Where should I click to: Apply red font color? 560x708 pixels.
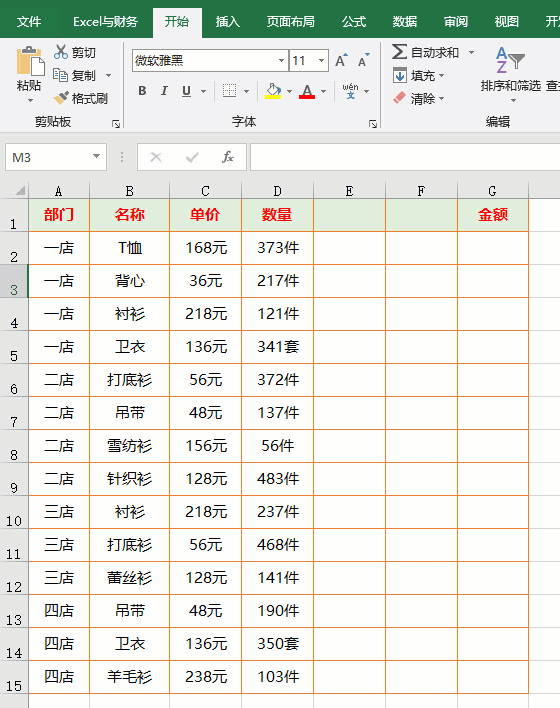307,91
